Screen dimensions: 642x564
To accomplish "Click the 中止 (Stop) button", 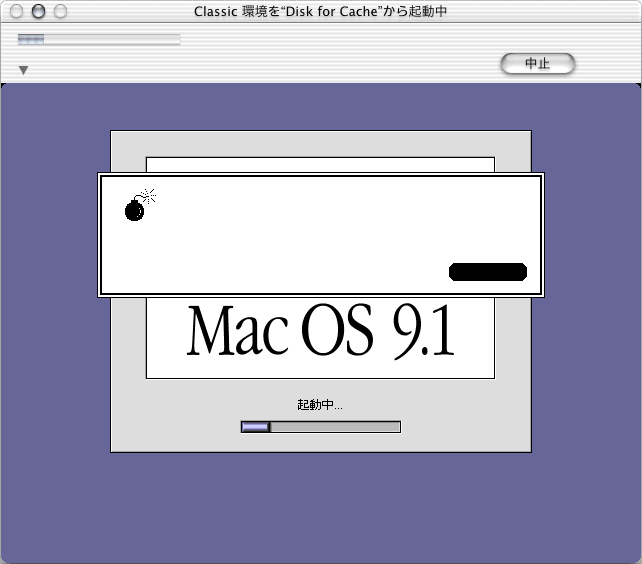I will point(538,63).
